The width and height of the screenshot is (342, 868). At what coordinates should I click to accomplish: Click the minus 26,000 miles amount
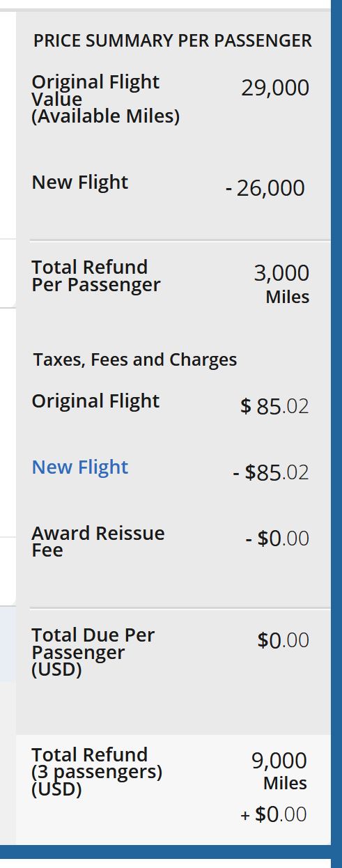[265, 188]
